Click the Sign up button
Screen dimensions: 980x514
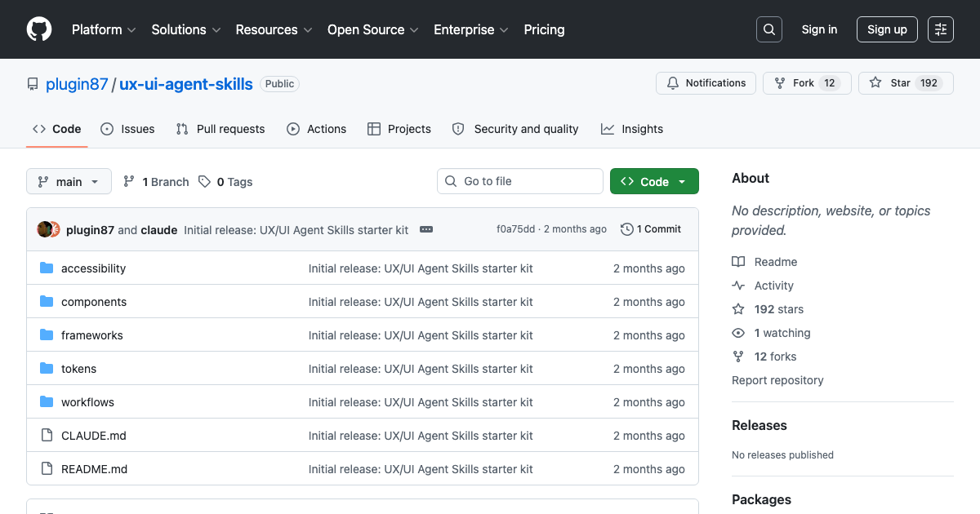[x=887, y=29]
